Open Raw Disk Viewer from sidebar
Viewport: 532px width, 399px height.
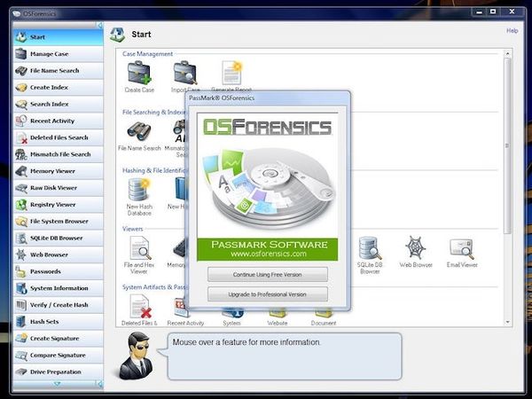[59, 188]
